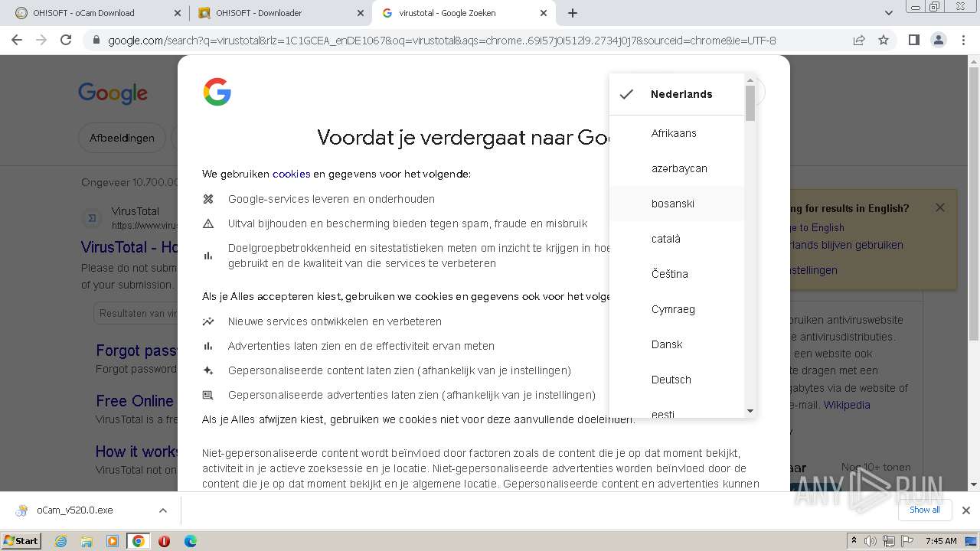The width and height of the screenshot is (980, 551).
Task: Open the VirusTotal search result title
Action: tap(129, 247)
